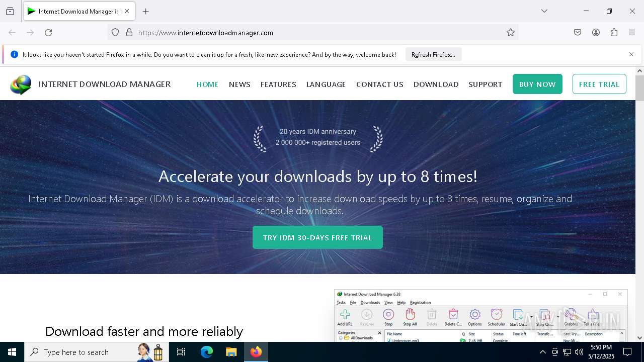This screenshot has height=362, width=644.
Task: Click the page scrollbar down arrow
Action: coord(639,338)
